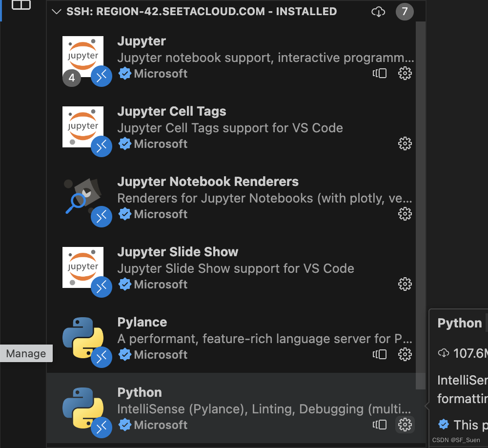
Task: Click 'A performant, feature-rich language server' text
Action: coord(265,339)
